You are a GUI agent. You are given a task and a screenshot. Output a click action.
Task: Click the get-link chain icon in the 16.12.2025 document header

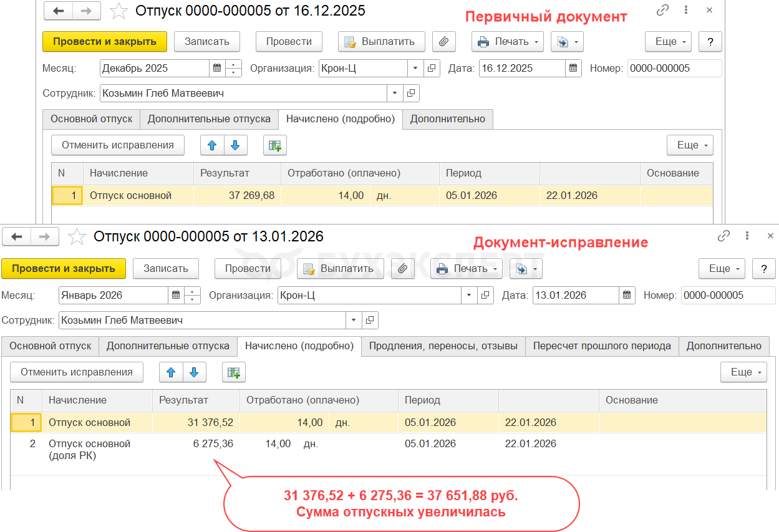pos(663,11)
